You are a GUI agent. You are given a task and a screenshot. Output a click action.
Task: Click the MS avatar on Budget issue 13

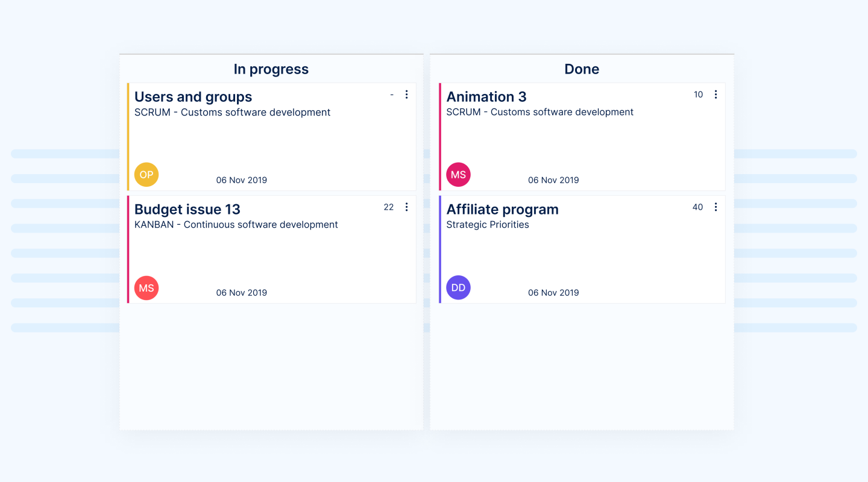coord(146,288)
